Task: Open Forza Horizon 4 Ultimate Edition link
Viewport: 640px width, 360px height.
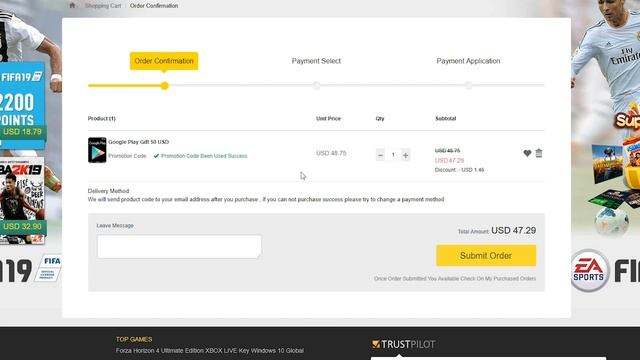Action: point(209,351)
